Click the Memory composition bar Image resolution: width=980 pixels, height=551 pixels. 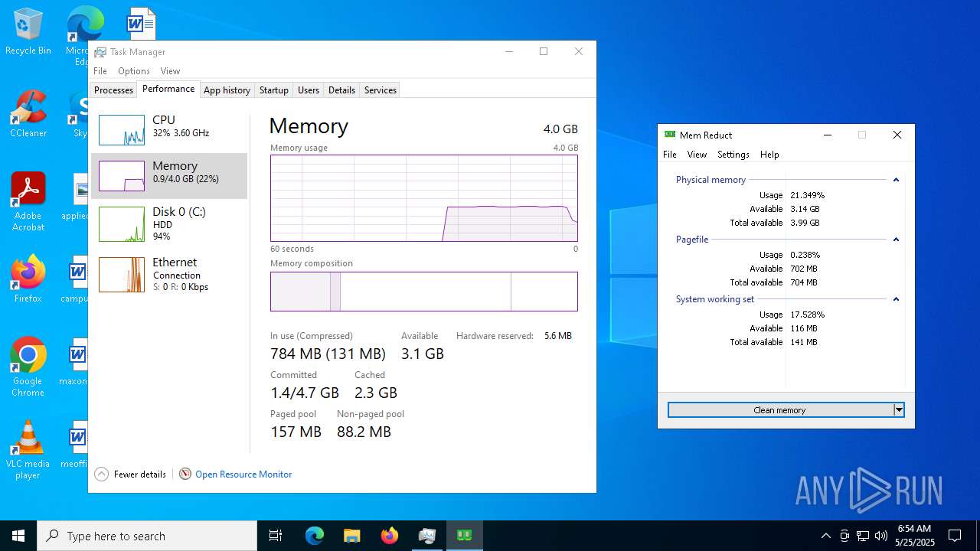pyautogui.click(x=424, y=292)
